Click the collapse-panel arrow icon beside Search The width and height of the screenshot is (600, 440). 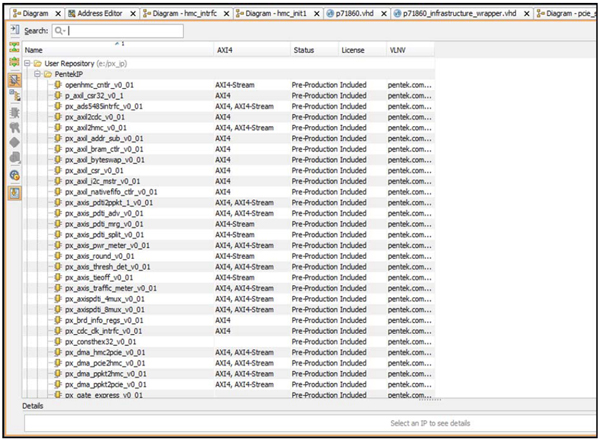(x=15, y=30)
